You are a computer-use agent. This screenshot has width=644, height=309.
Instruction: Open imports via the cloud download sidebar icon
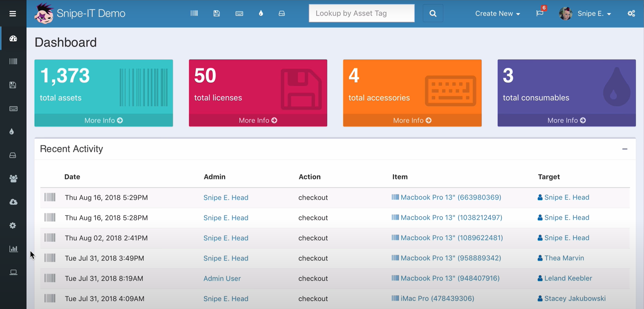click(13, 202)
